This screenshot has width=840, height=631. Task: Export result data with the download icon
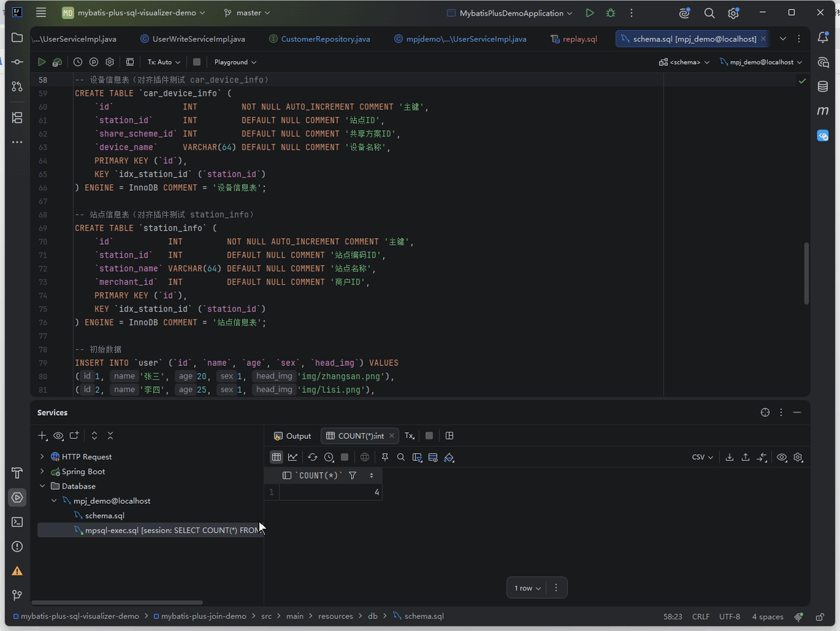click(x=730, y=457)
